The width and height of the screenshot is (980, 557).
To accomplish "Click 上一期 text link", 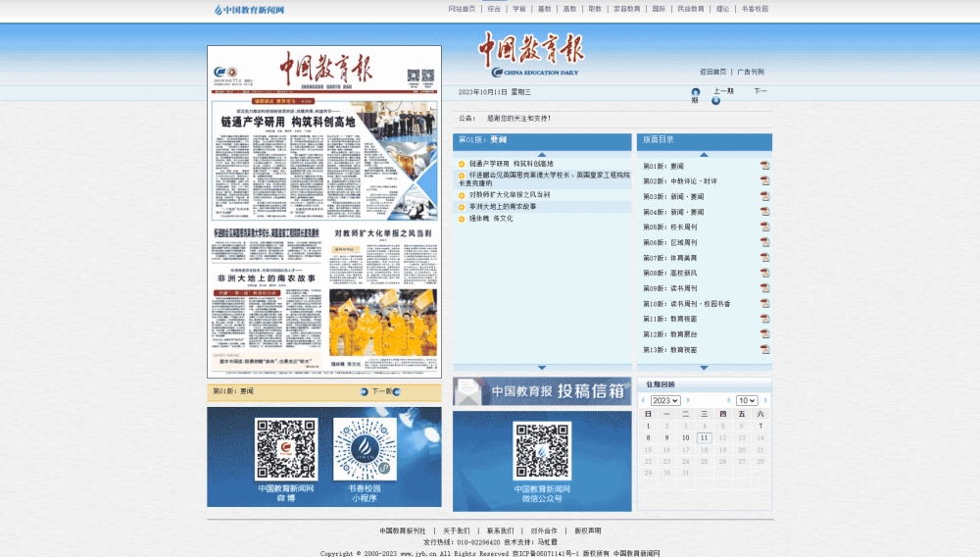I will coord(723,91).
